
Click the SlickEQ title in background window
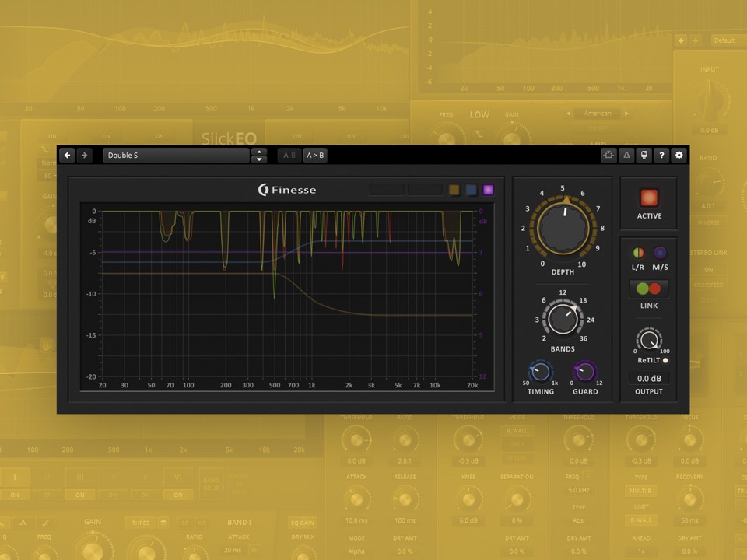click(229, 138)
